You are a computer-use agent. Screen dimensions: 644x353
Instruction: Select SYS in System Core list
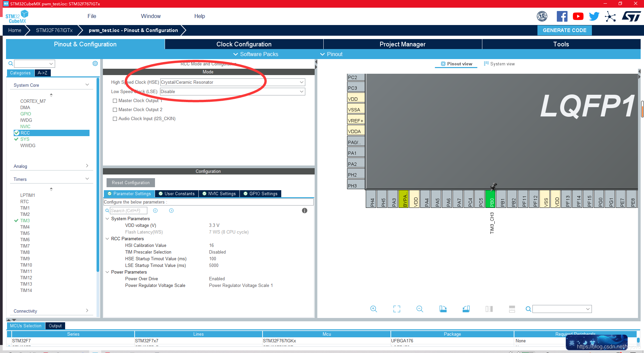point(25,139)
